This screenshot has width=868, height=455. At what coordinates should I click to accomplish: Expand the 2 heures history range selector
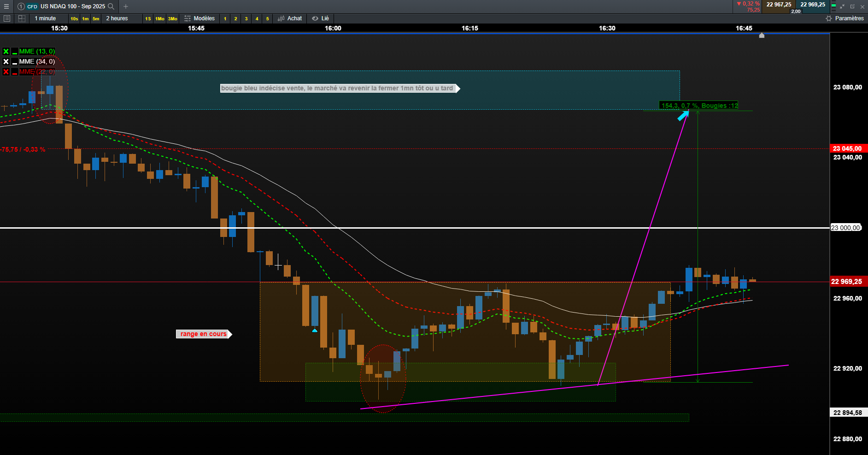[117, 18]
